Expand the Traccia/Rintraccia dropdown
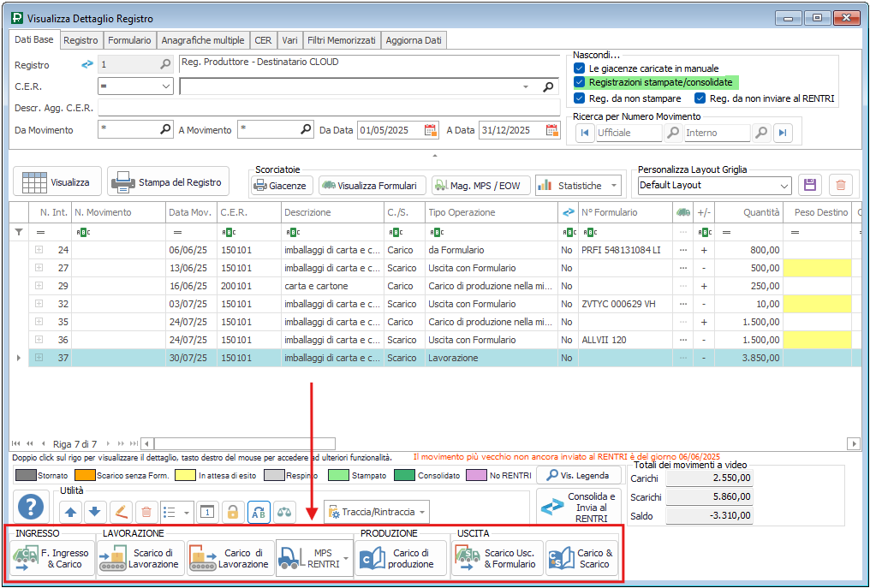 pyautogui.click(x=423, y=512)
